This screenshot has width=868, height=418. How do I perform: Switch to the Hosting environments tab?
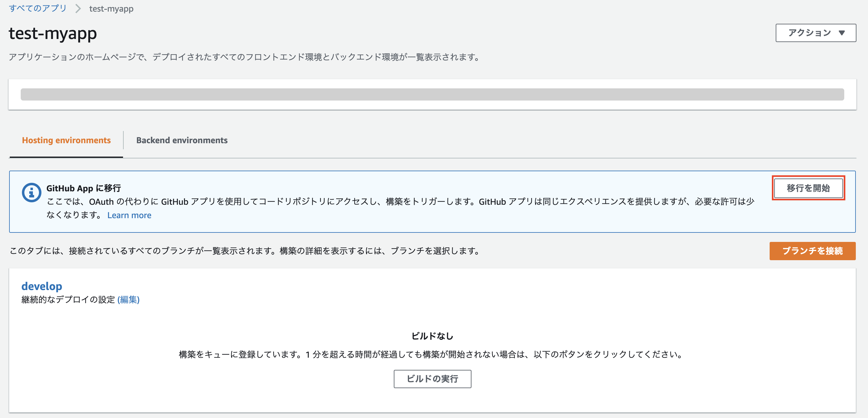click(x=66, y=140)
